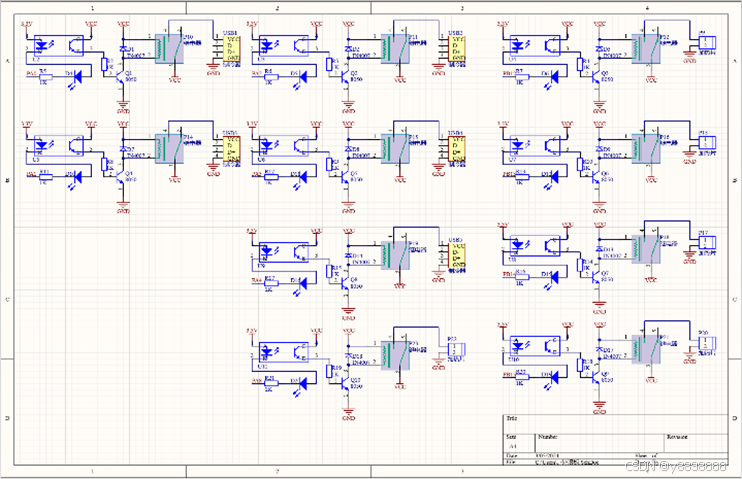
Task: Select transistor Q8 symbol
Action: 346,283
